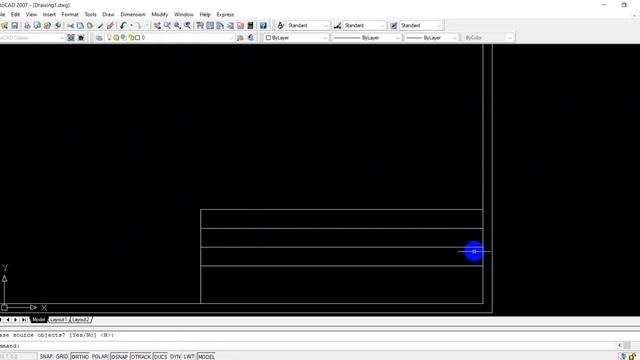Image resolution: width=640 pixels, height=360 pixels.
Task: Toggle LWT lineweight display
Action: (x=189, y=356)
